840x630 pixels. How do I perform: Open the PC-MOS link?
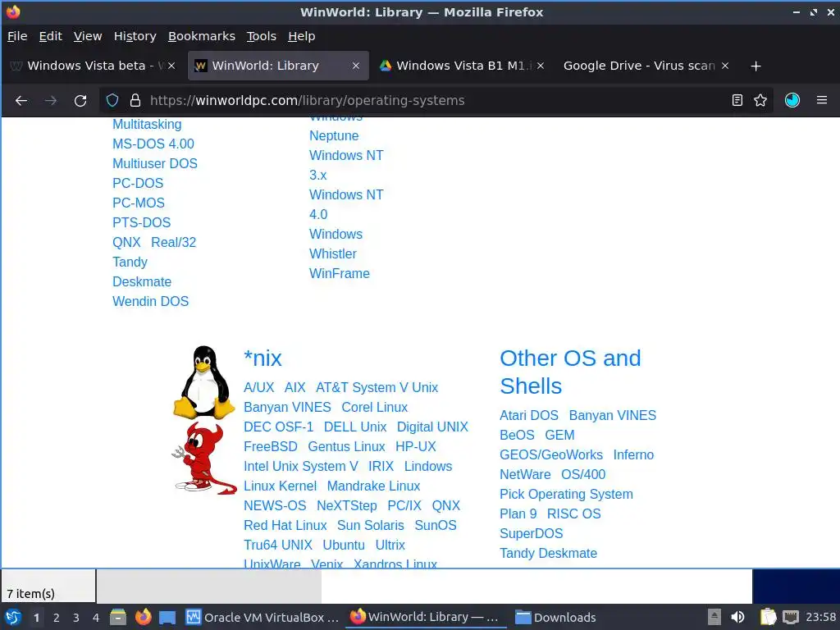(x=138, y=203)
